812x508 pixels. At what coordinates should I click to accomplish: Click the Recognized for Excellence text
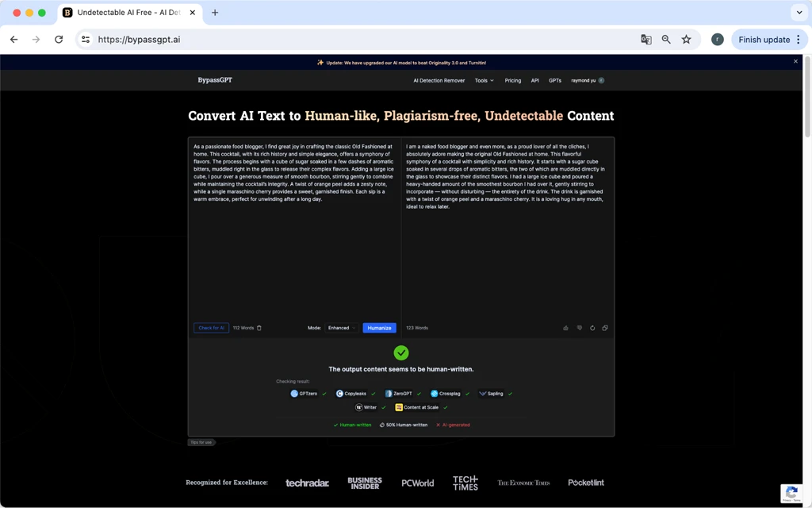227,483
